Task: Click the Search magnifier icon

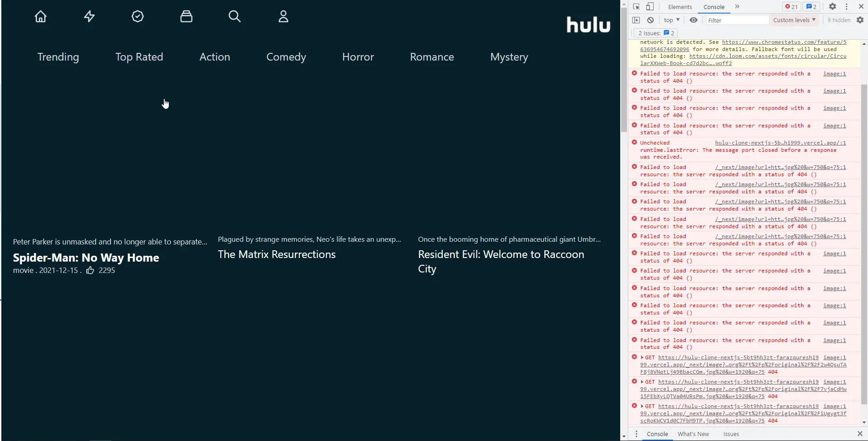Action: [235, 17]
